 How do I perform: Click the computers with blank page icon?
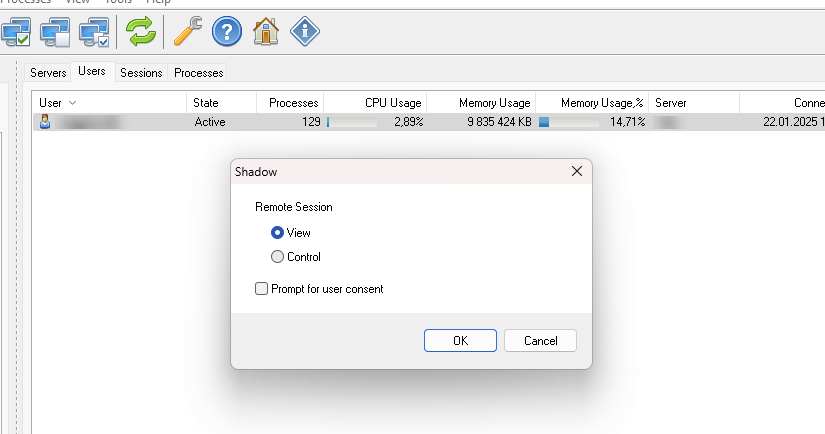click(x=56, y=32)
